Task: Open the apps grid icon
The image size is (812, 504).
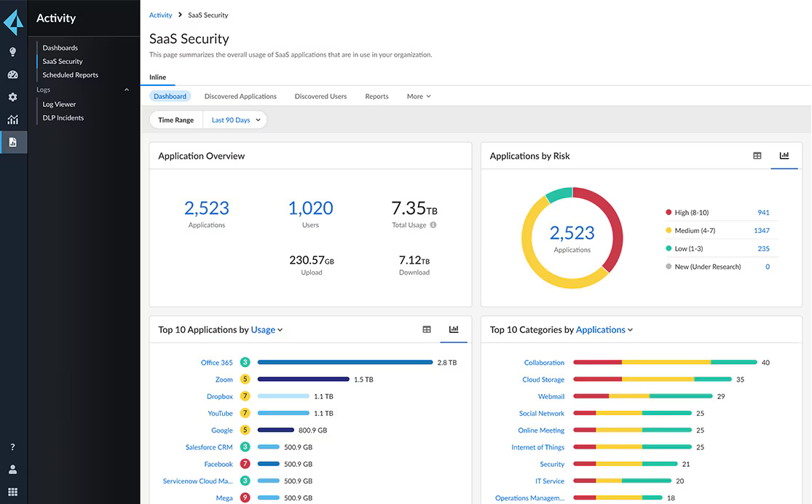Action: tap(12, 492)
